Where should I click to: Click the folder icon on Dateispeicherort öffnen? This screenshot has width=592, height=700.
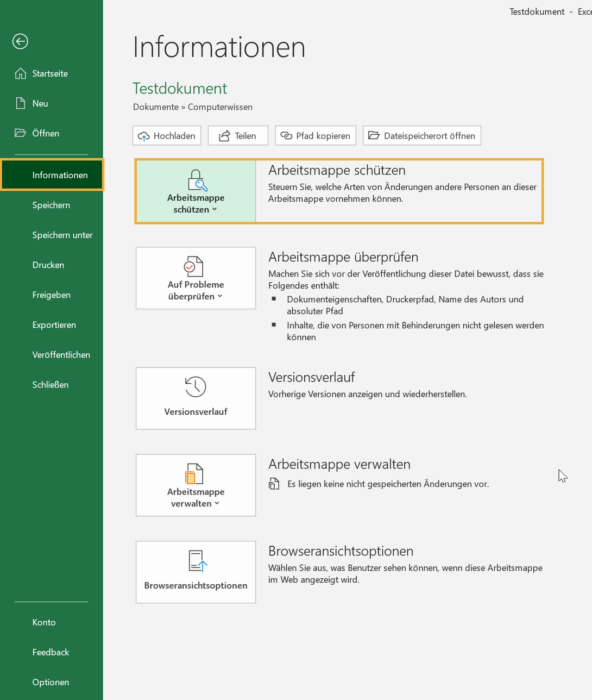click(374, 135)
